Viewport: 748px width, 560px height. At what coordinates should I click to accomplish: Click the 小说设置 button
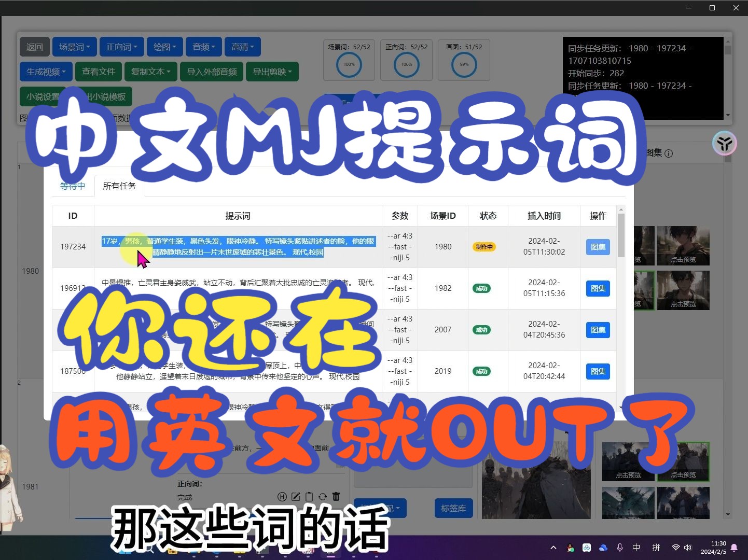43,96
